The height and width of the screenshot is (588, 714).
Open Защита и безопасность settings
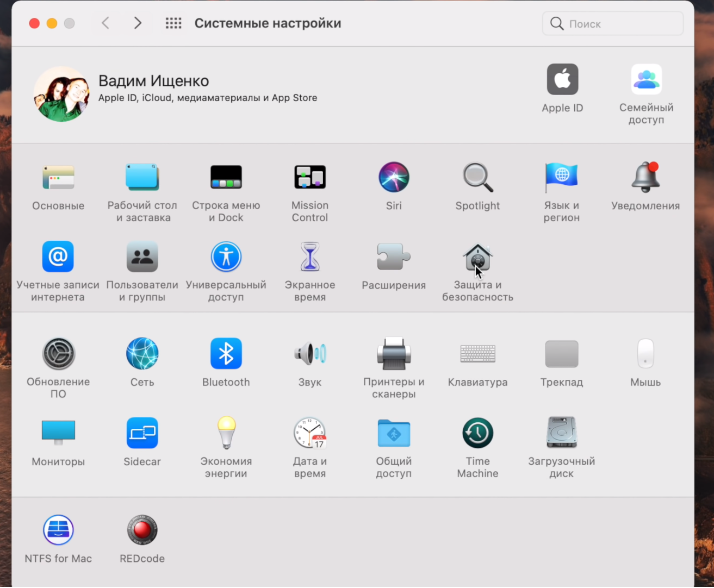pos(478,258)
